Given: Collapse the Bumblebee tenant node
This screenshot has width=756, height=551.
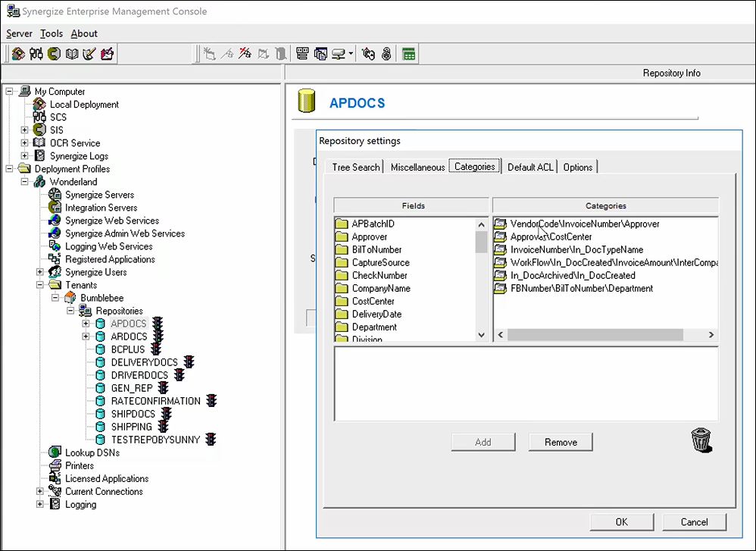Looking at the screenshot, I should point(55,298).
